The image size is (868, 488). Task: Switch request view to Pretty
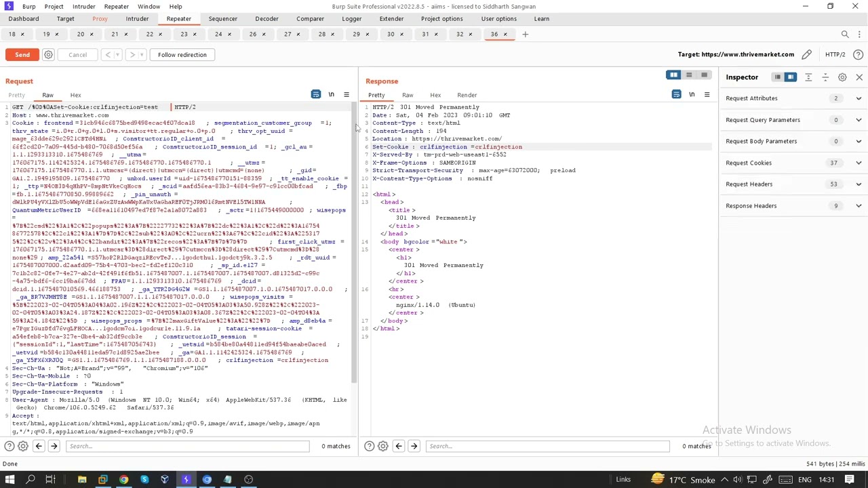coord(17,95)
